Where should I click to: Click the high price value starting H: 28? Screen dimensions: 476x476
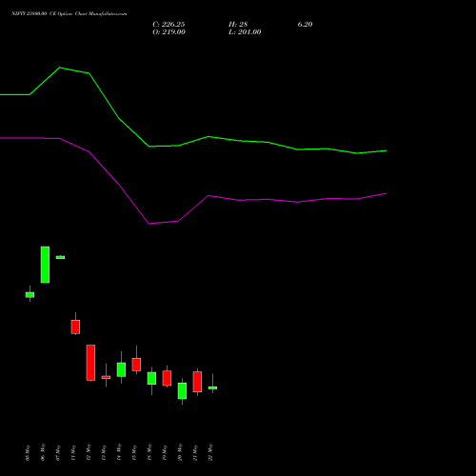click(x=238, y=25)
